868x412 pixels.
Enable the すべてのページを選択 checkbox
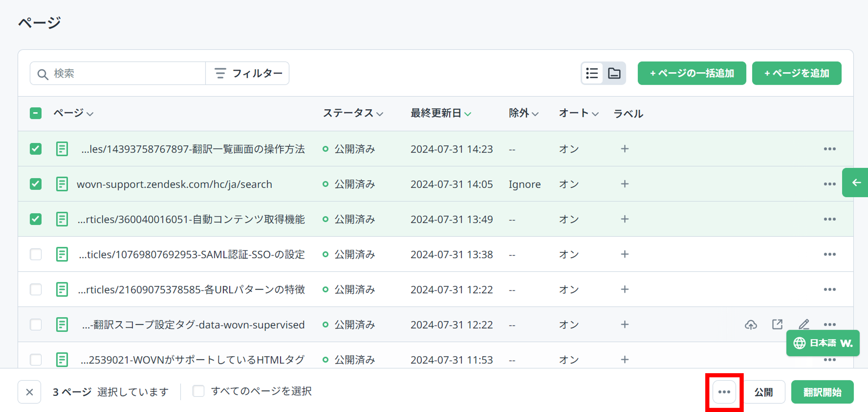pos(198,391)
